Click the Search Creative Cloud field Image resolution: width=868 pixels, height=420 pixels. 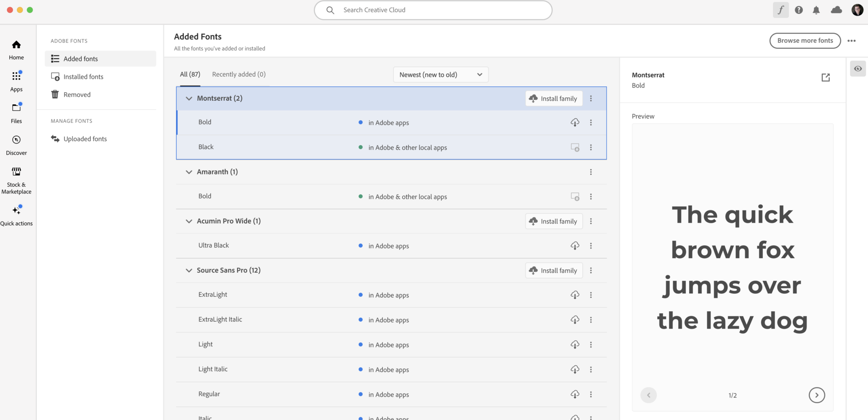point(433,10)
